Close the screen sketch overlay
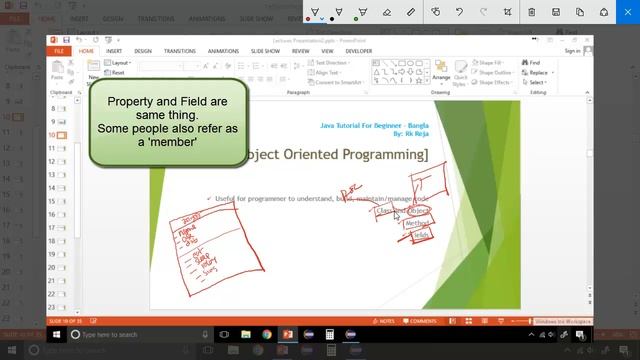Image resolution: width=640 pixels, height=360 pixels. 628,12
